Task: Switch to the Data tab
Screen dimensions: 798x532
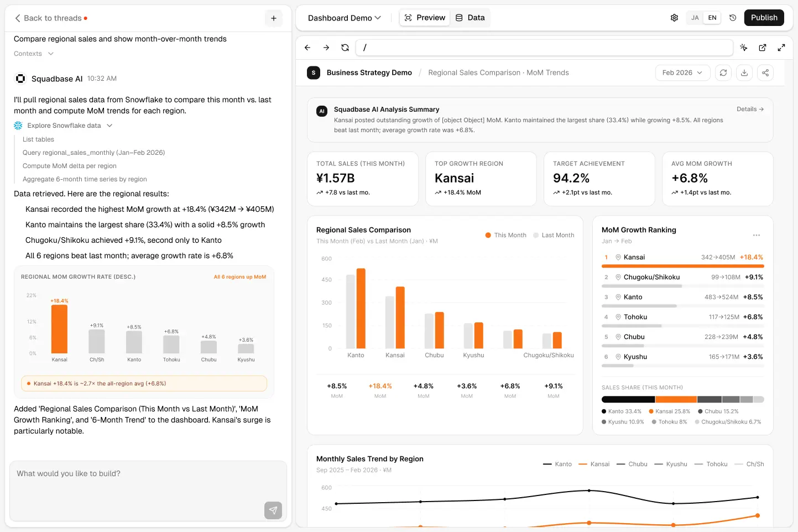Action: pos(470,18)
